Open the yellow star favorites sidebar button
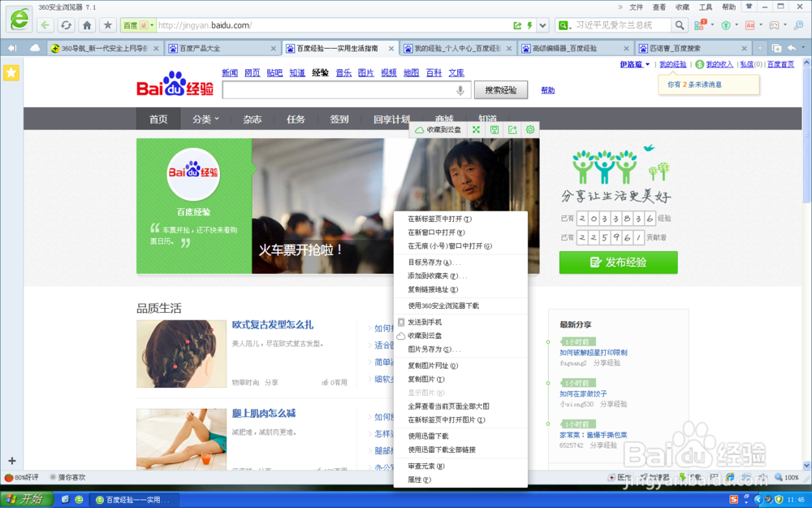 [11, 72]
